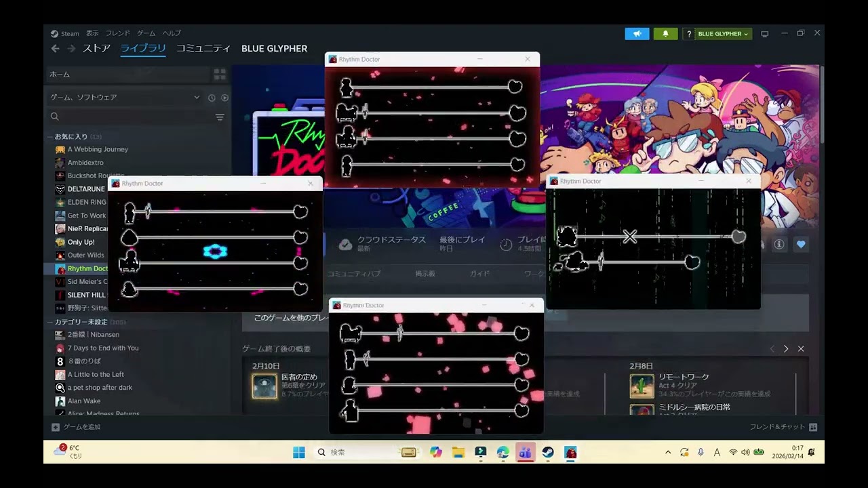This screenshot has width=868, height=488.
Task: Click the plus icon next to ゲームを追加
Action: click(56, 427)
